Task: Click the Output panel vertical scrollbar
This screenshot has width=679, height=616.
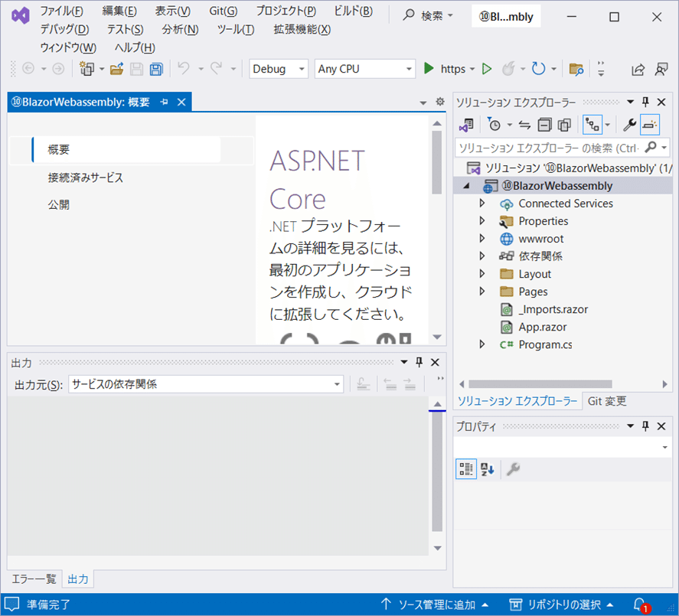Action: tap(437, 471)
